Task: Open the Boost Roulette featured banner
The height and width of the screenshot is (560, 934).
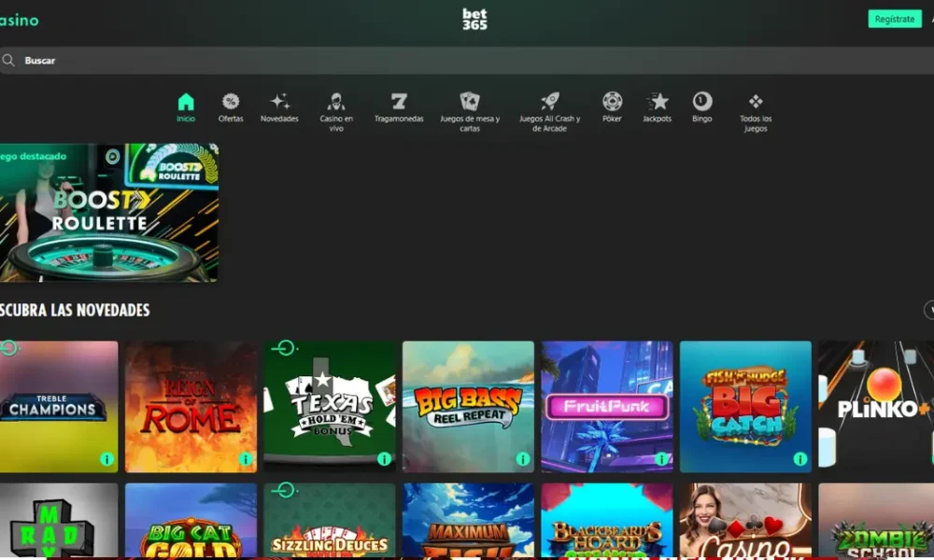Action: point(109,213)
